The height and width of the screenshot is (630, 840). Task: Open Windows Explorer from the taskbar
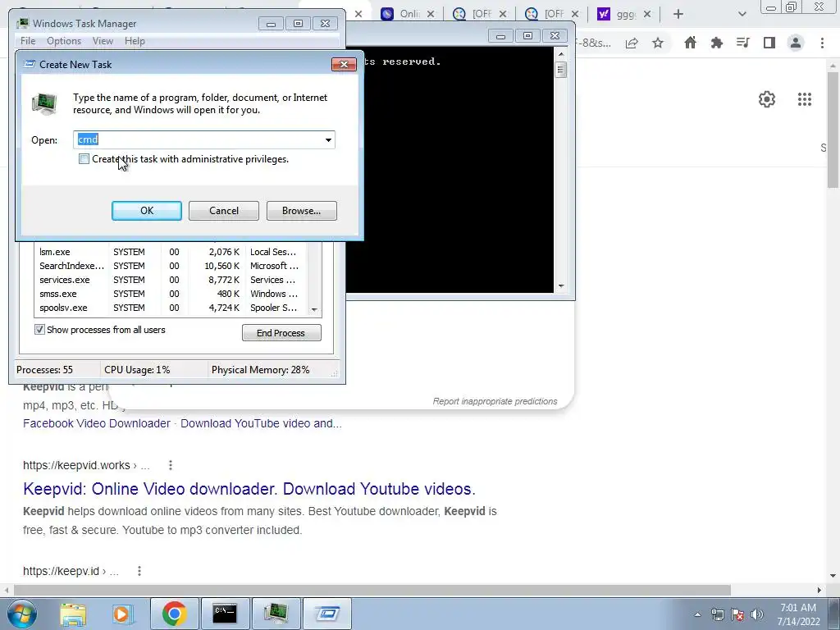[x=73, y=614]
